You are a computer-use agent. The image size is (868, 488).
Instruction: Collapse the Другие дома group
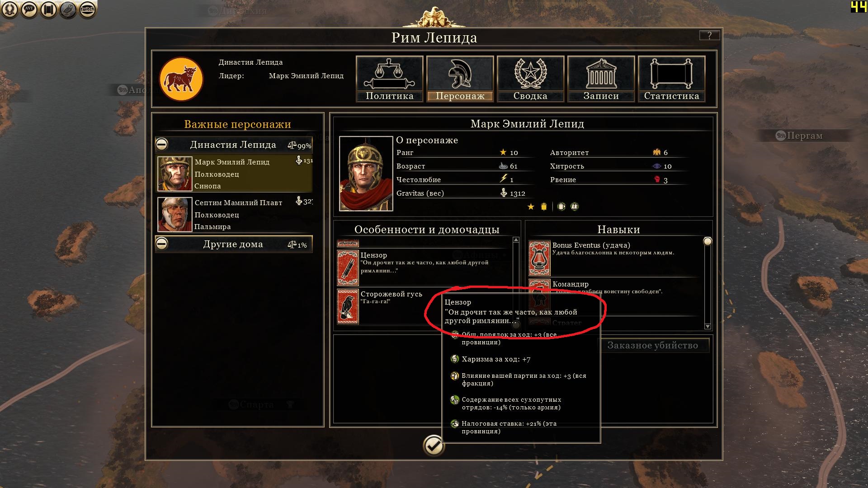click(162, 244)
